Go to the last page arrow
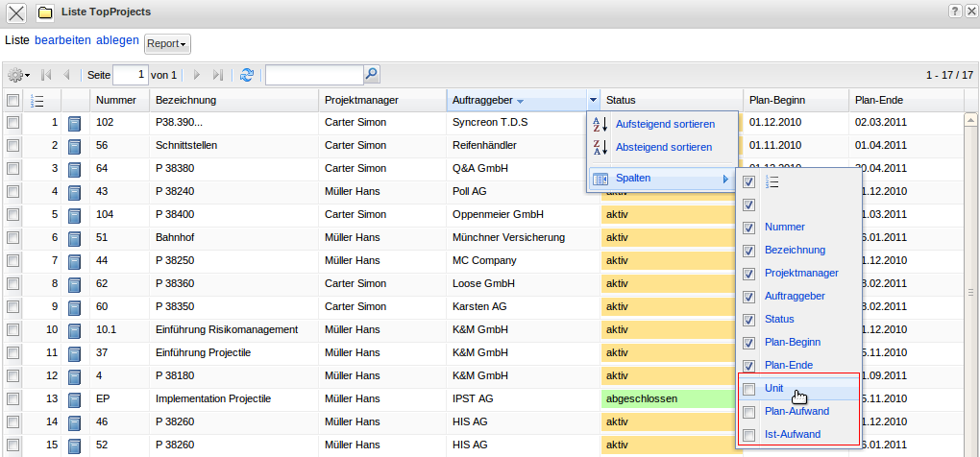 pyautogui.click(x=218, y=75)
